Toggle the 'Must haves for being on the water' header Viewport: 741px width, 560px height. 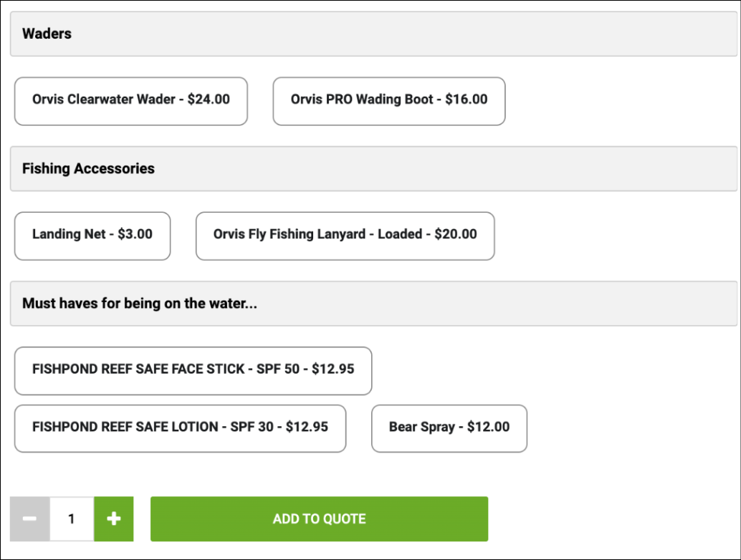(373, 304)
